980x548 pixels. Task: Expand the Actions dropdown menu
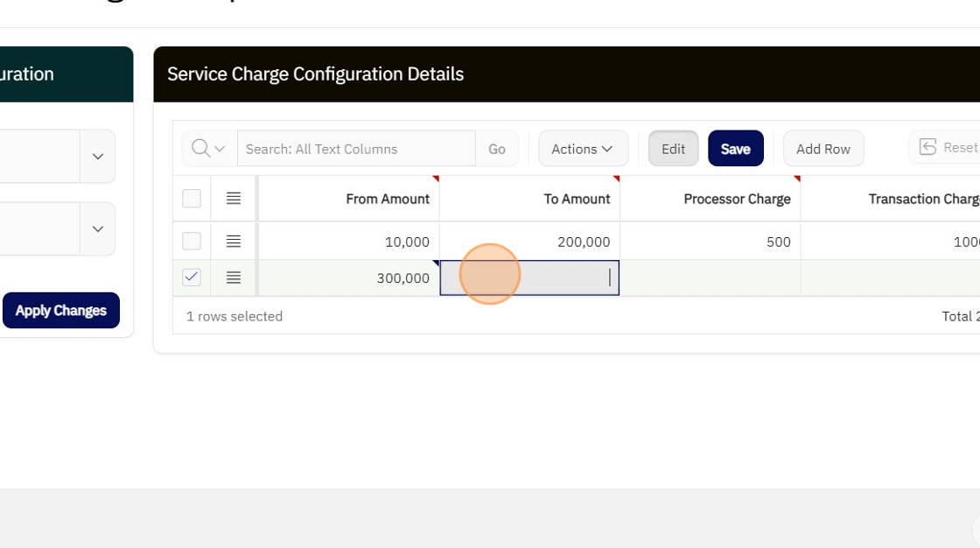tap(583, 149)
